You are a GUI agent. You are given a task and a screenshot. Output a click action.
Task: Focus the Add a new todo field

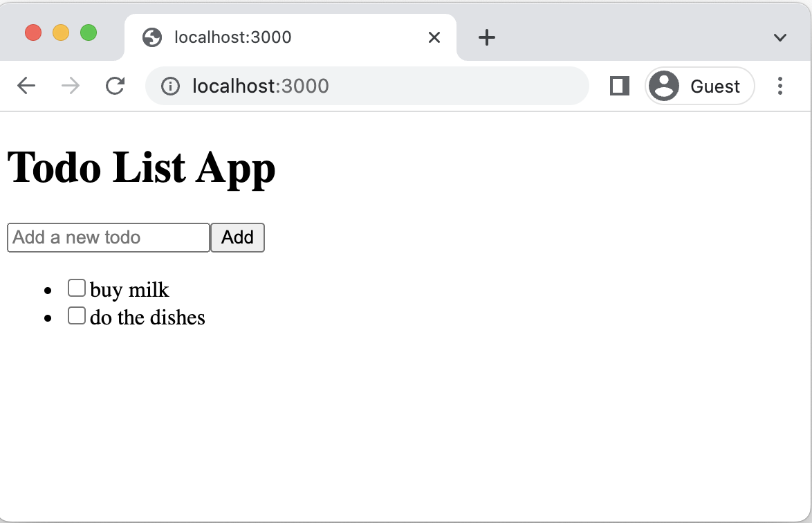[108, 238]
